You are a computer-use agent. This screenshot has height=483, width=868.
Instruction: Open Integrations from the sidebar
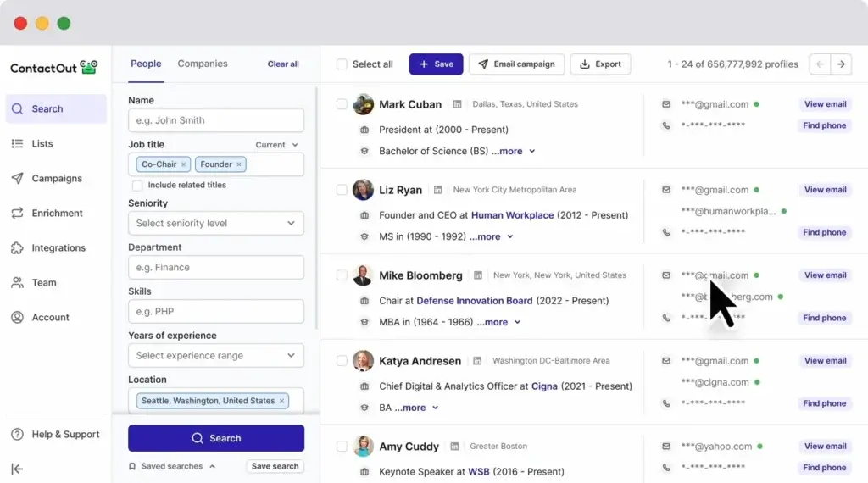point(58,248)
